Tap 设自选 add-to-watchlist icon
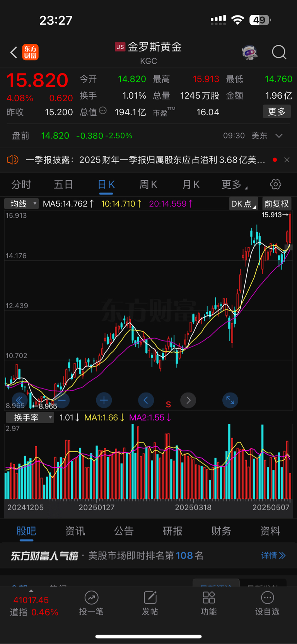This screenshot has width=297, height=644. tap(267, 598)
